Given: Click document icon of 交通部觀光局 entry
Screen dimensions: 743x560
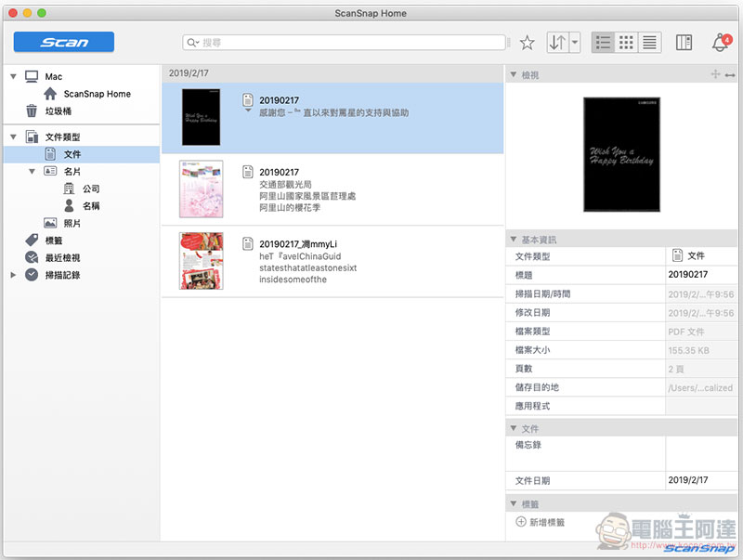Looking at the screenshot, I should pos(247,172).
